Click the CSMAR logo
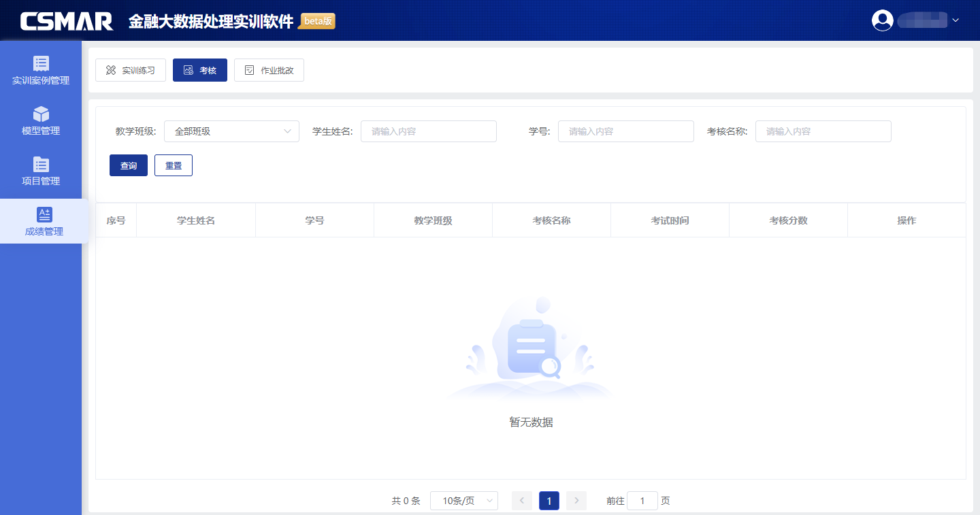This screenshot has height=515, width=980. click(x=67, y=21)
